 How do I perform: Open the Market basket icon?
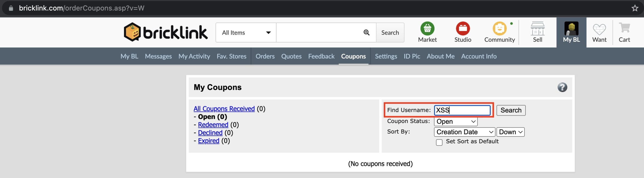click(427, 29)
